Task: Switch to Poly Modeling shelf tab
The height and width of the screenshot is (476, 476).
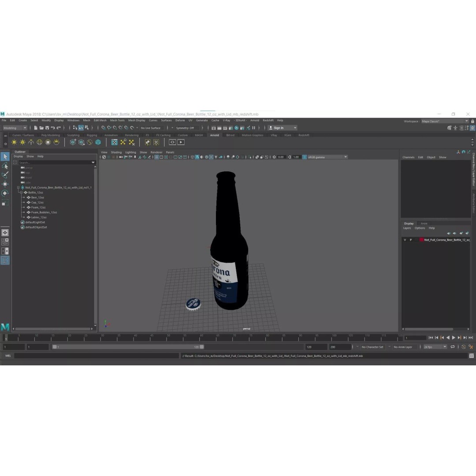Action: point(51,135)
